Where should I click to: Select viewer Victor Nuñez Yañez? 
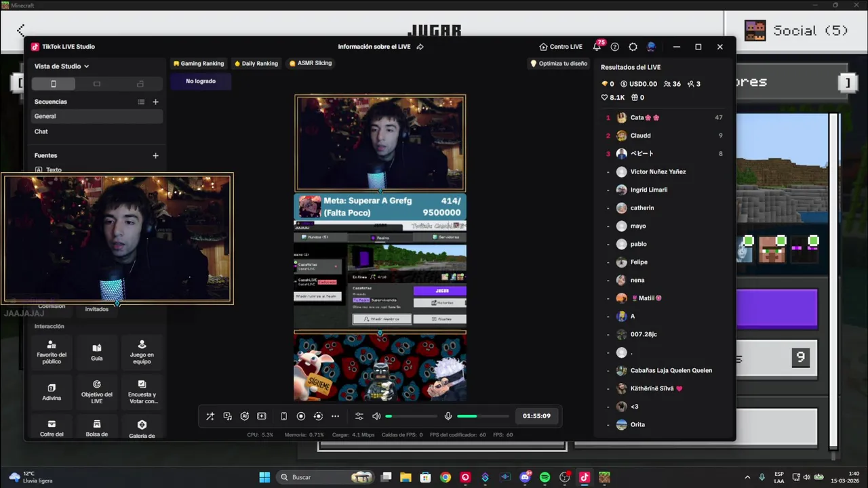point(665,171)
